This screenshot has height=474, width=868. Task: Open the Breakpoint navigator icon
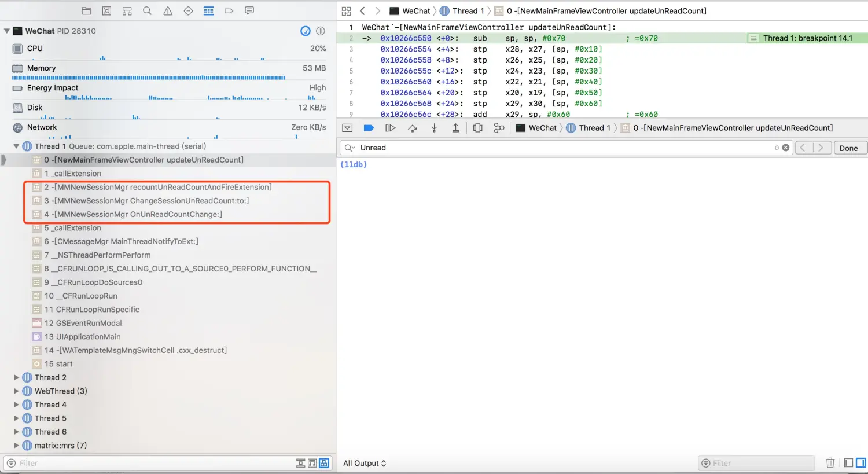point(229,10)
